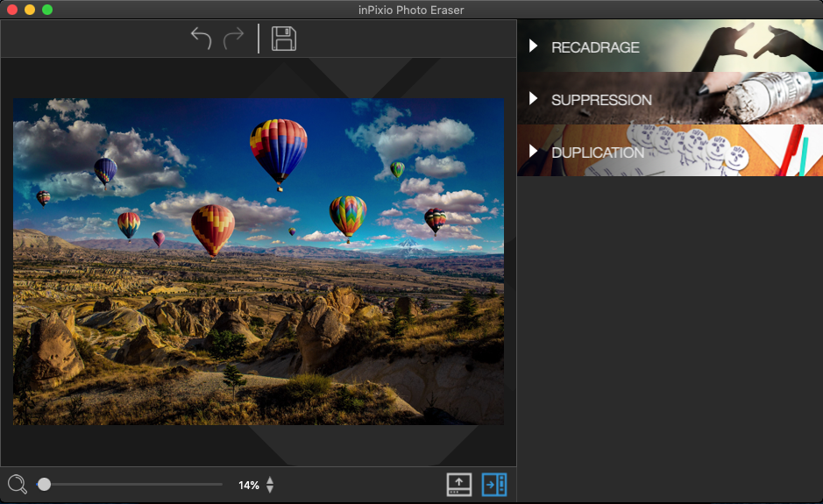Click the 14% zoom percentage field

pos(249,485)
